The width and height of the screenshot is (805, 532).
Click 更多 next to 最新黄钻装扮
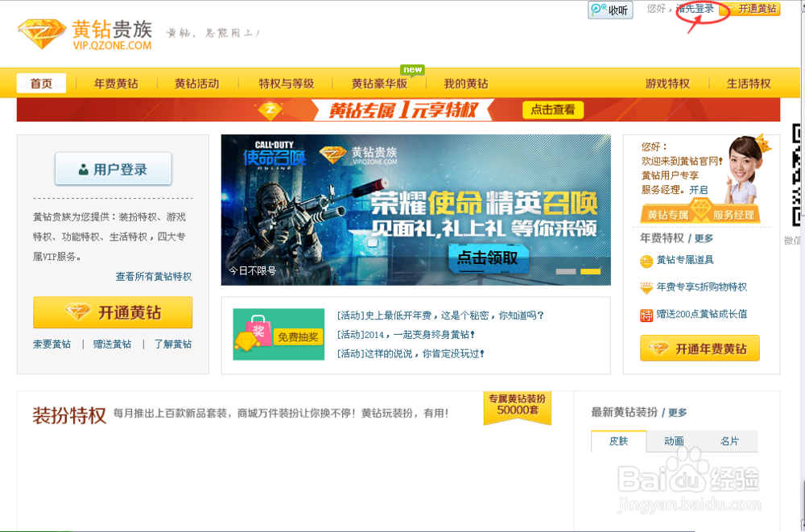(678, 412)
